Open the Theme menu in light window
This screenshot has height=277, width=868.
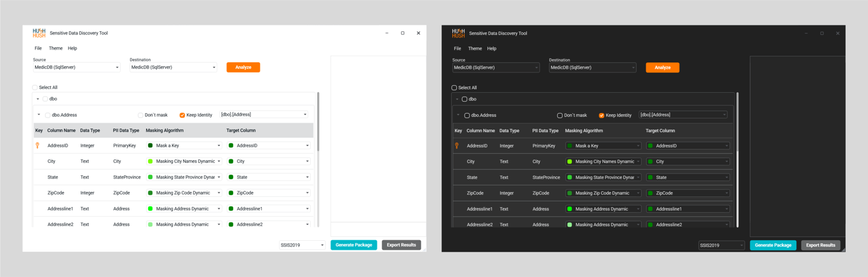pos(56,48)
